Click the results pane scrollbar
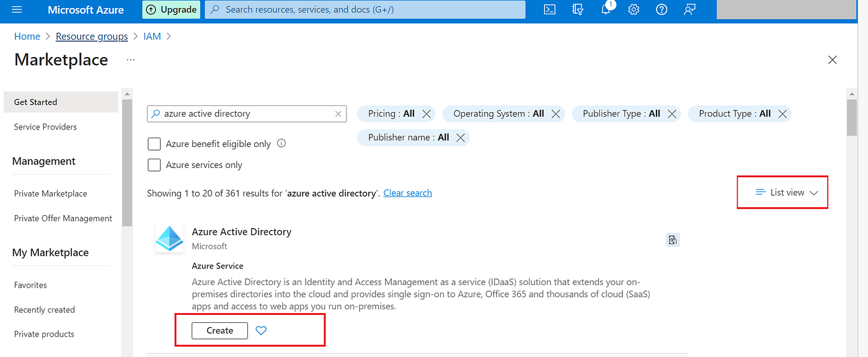868x357 pixels. click(852, 117)
